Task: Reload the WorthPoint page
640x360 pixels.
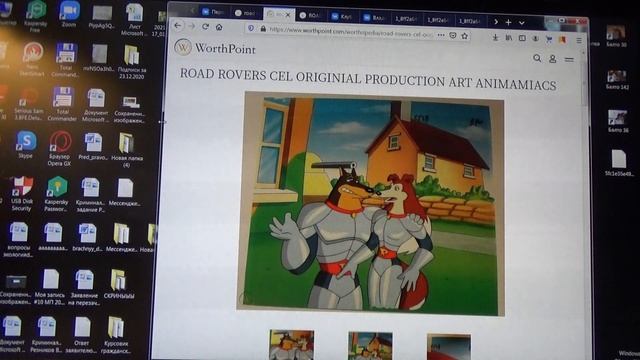Action: [x=205, y=27]
